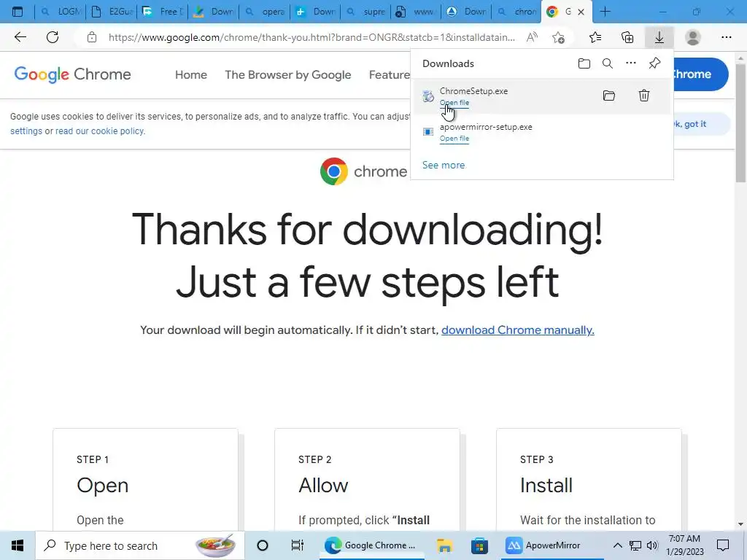Click the taskbar search box
The width and height of the screenshot is (747, 560).
(140, 545)
